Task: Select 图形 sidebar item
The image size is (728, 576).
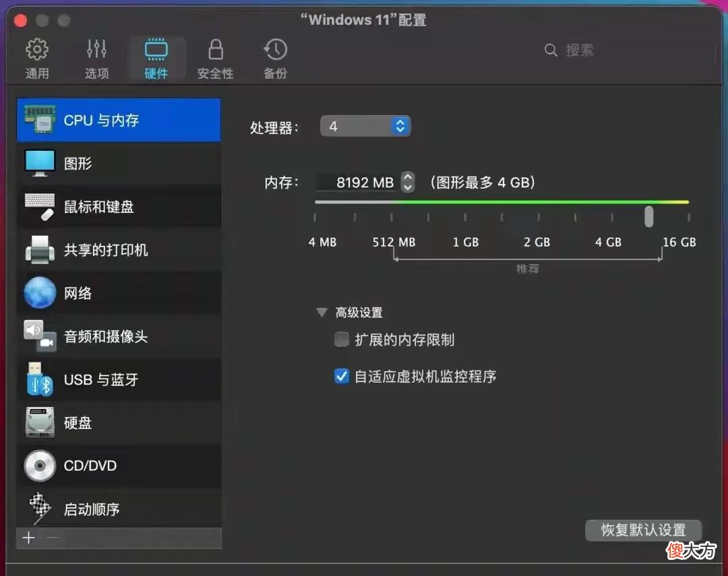Action: [x=119, y=163]
